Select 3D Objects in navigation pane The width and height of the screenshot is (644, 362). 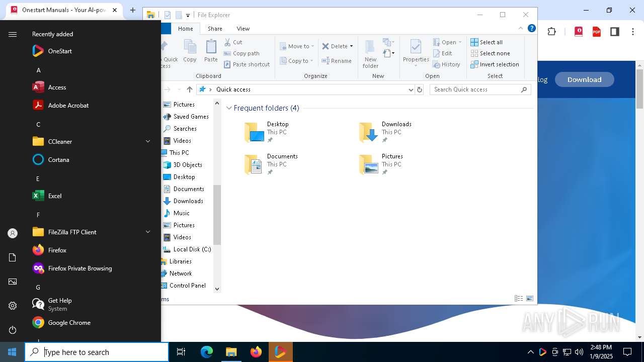182,165
